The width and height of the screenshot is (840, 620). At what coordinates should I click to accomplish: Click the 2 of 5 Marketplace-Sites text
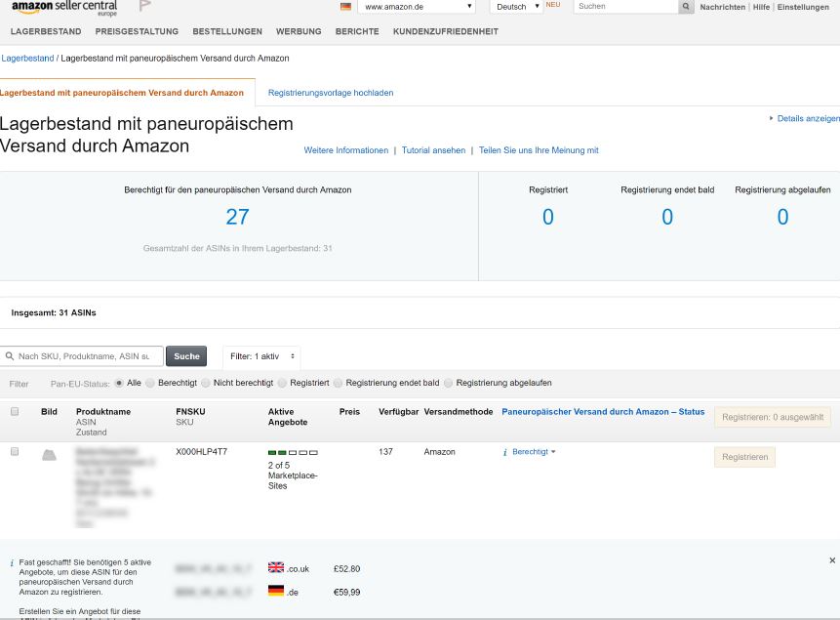pos(293,475)
